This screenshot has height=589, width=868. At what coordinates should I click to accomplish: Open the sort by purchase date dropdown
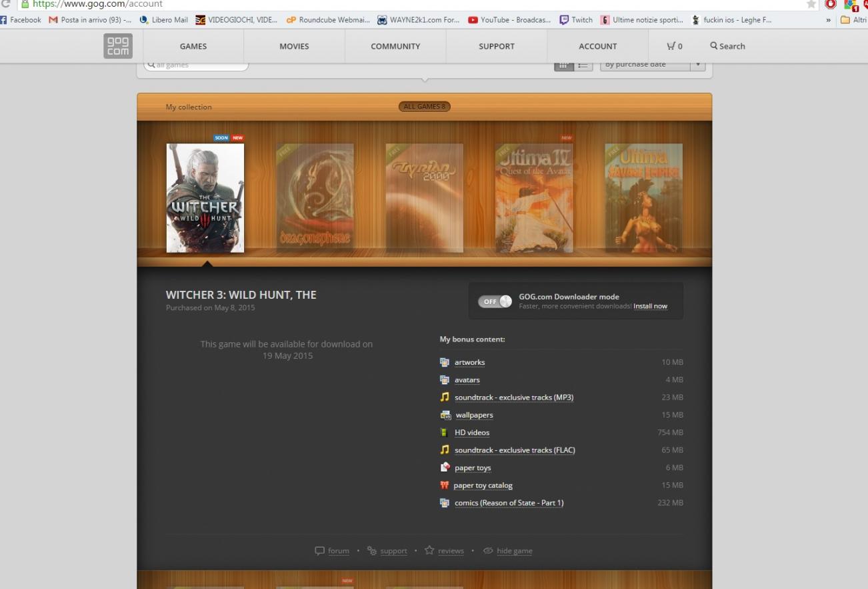point(652,65)
